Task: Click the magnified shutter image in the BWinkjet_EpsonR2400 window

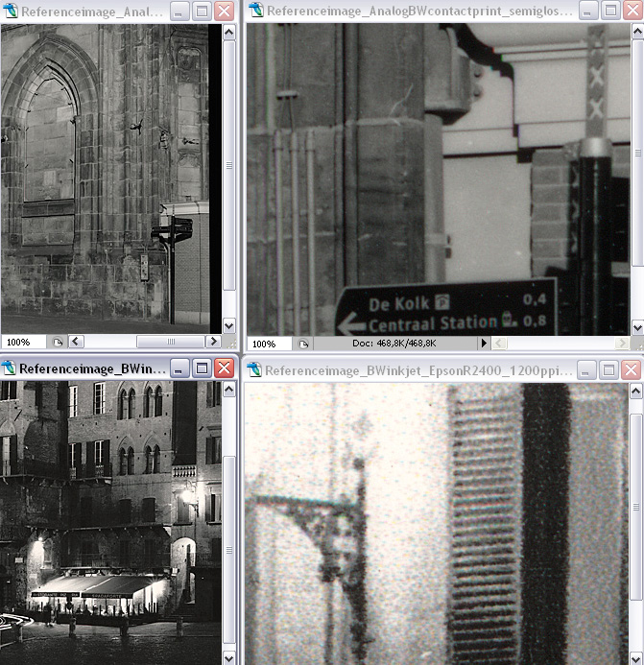Action: 437,524
